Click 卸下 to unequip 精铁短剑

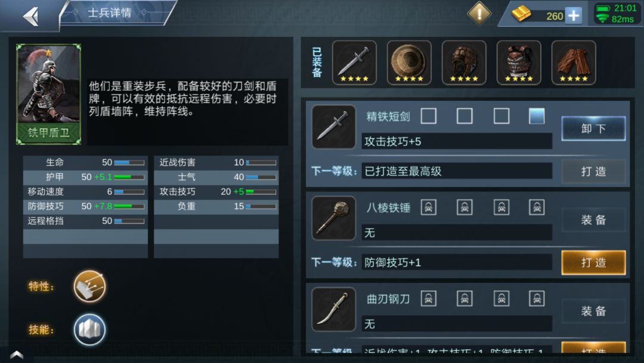[593, 129]
